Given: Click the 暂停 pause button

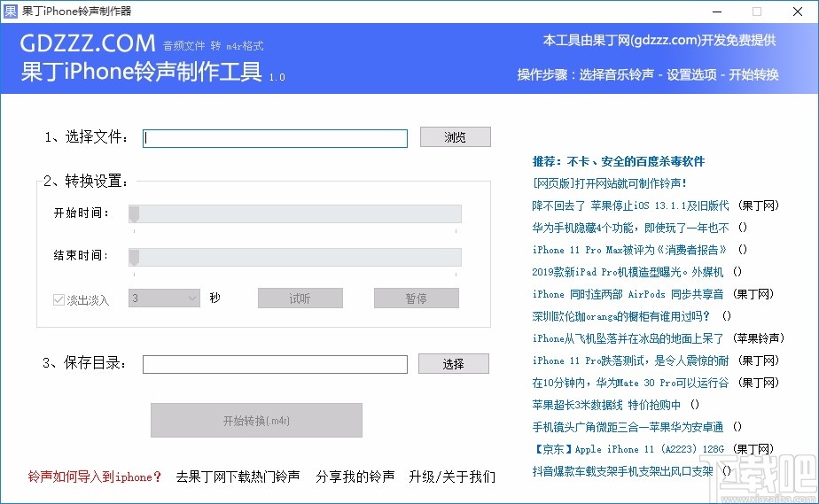Looking at the screenshot, I should [x=417, y=299].
